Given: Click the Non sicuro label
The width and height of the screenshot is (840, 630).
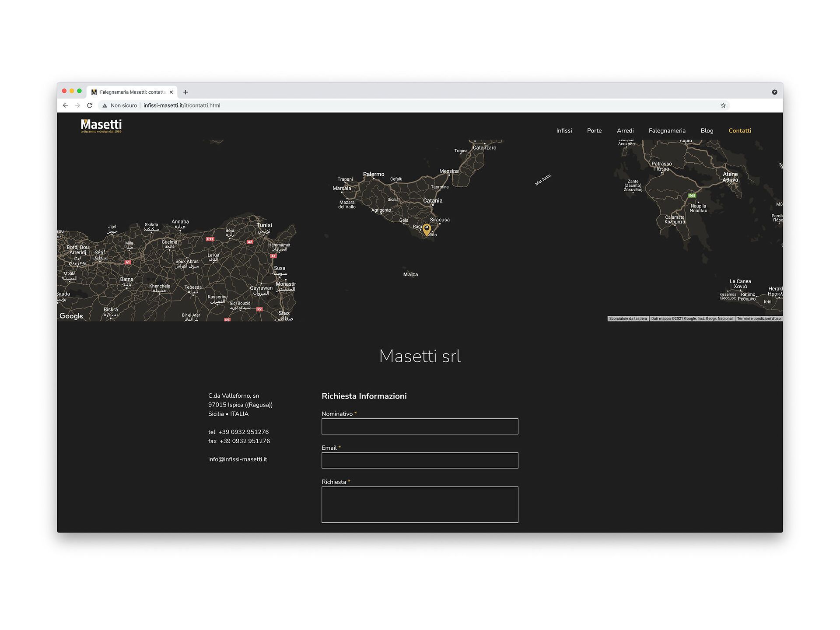Looking at the screenshot, I should point(124,105).
